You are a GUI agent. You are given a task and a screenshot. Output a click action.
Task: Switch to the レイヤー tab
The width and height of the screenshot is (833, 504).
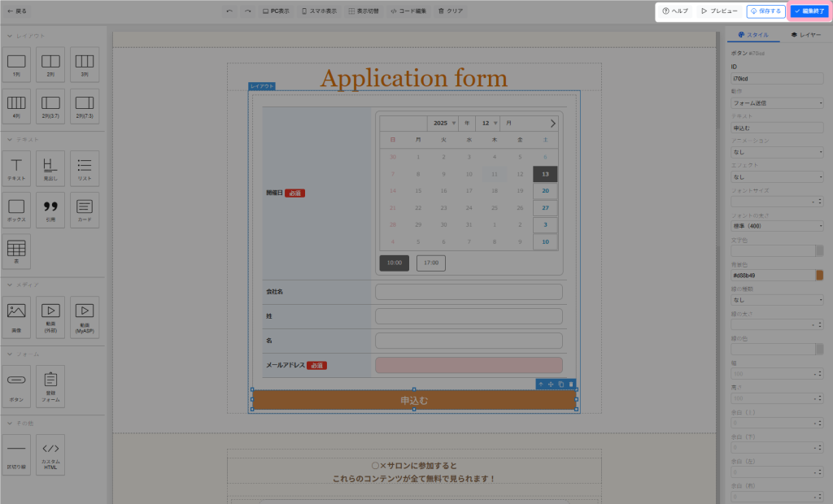click(805, 36)
